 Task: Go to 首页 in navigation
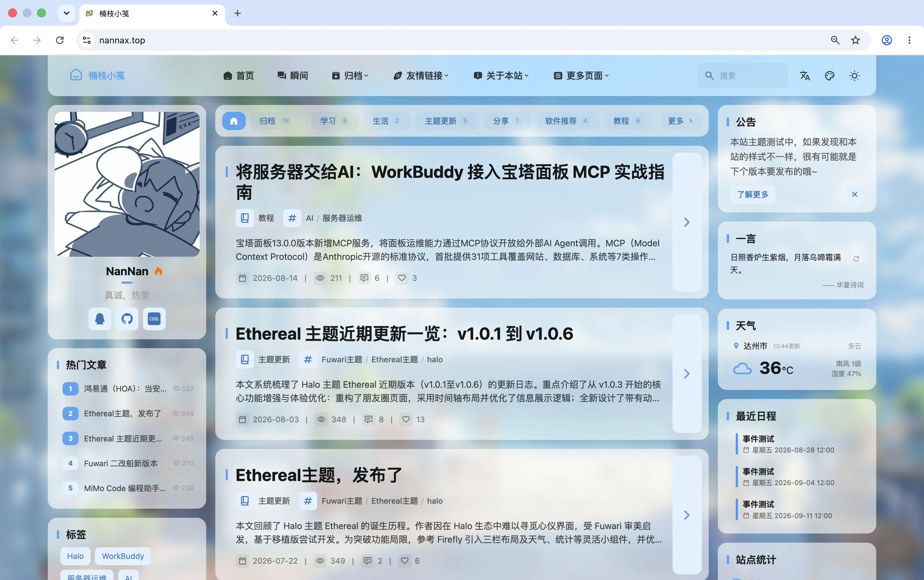(x=239, y=76)
